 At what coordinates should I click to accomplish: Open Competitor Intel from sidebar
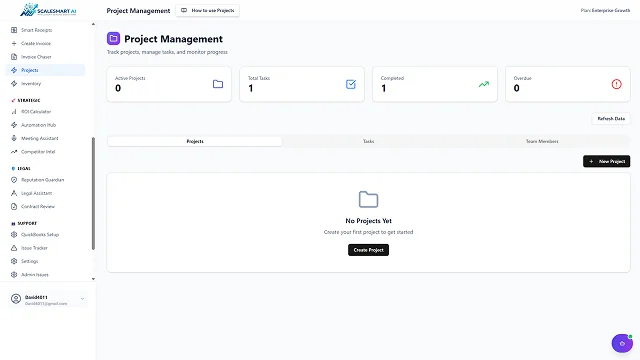click(45, 152)
